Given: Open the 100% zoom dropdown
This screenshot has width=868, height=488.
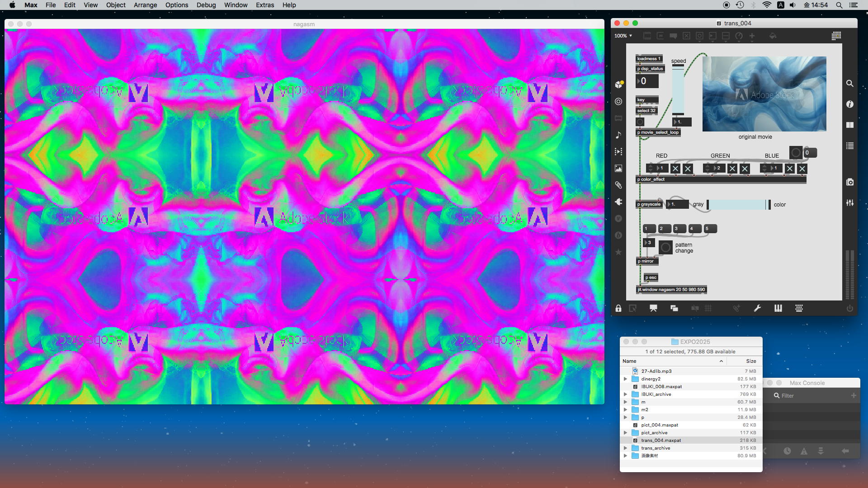Looking at the screenshot, I should [623, 36].
